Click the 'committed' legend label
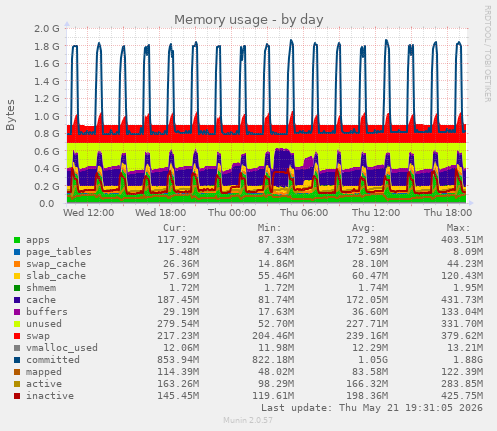The width and height of the screenshot is (497, 431). (x=53, y=360)
